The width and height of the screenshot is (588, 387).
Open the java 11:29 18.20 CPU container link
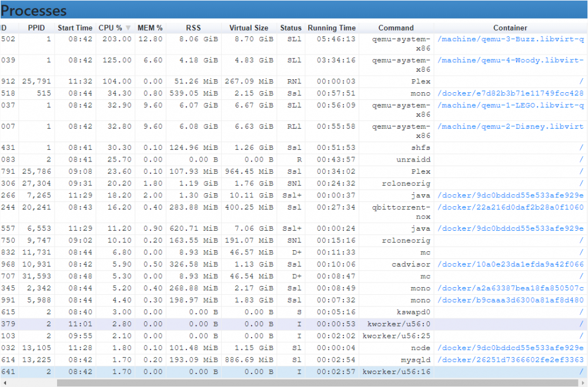point(511,195)
